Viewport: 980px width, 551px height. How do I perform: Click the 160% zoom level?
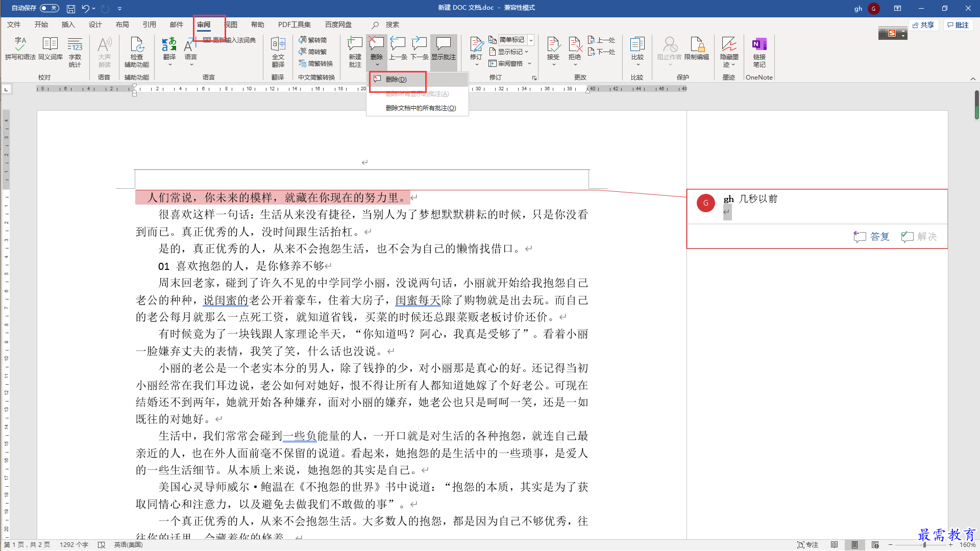[968, 545]
